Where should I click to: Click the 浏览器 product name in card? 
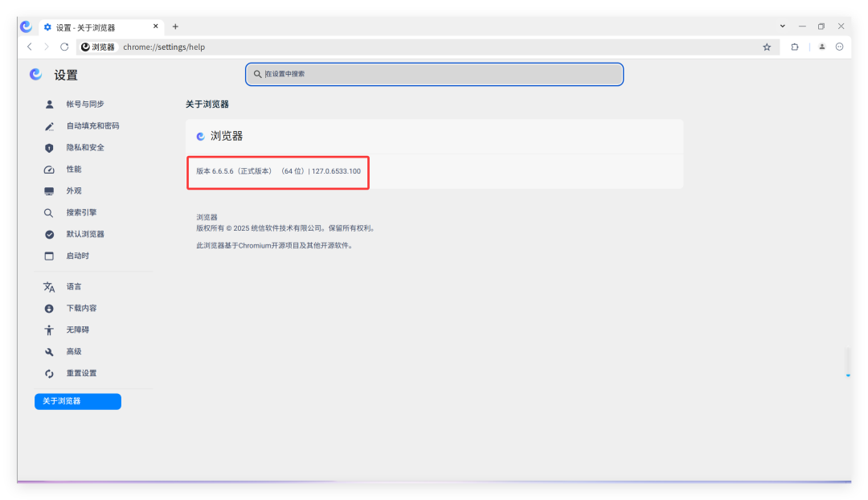click(227, 136)
